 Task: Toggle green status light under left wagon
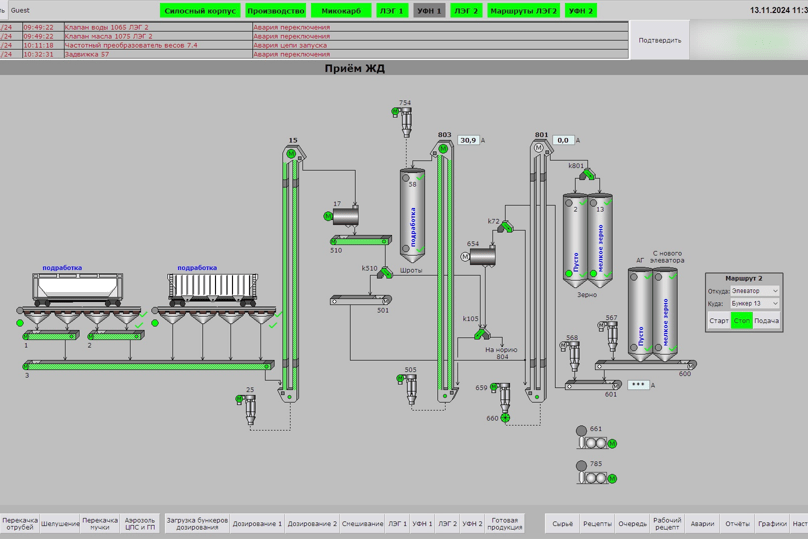coord(19,323)
